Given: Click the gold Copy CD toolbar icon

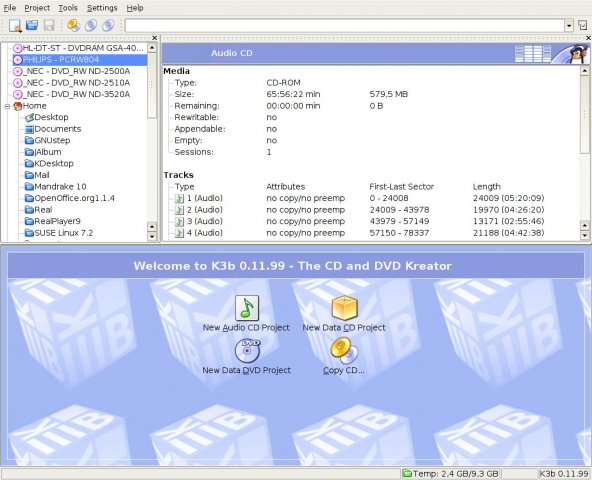Looking at the screenshot, I should pos(73,25).
